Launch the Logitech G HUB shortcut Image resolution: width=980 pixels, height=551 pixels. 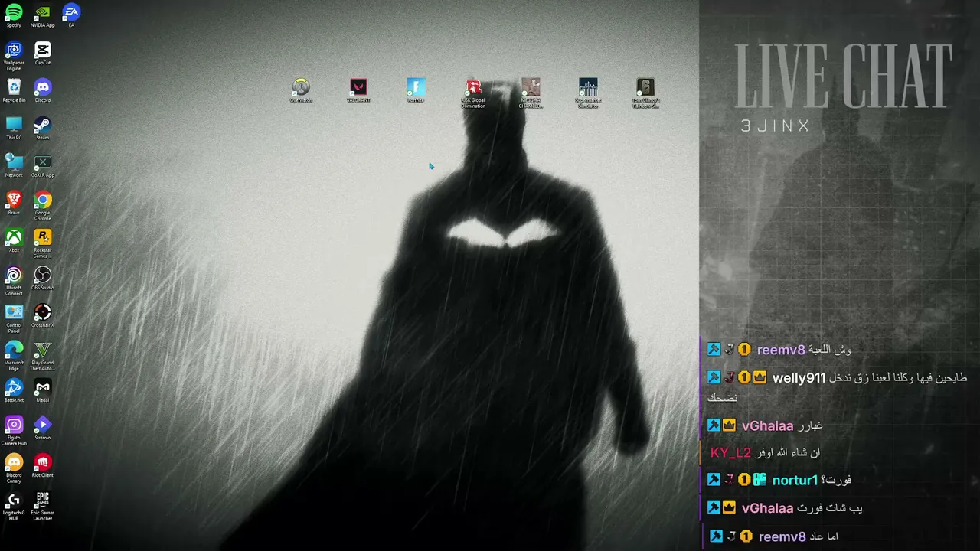click(14, 507)
